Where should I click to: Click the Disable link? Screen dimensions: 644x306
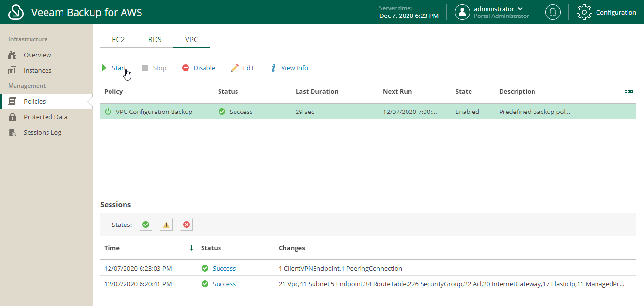[204, 68]
